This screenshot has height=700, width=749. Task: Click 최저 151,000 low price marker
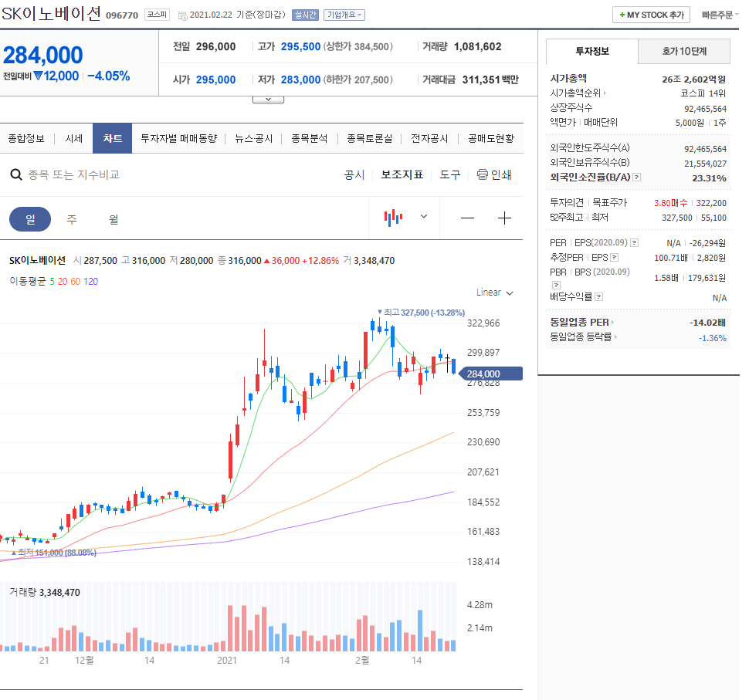[x=54, y=553]
